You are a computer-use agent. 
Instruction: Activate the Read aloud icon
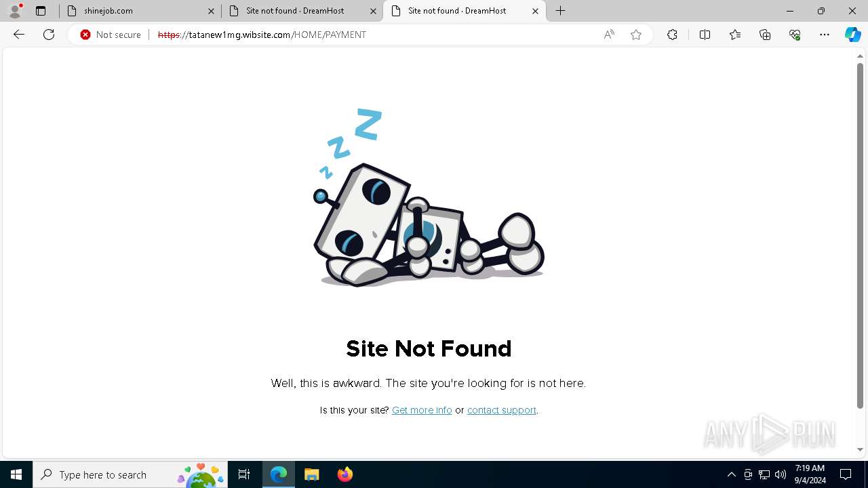pyautogui.click(x=609, y=35)
